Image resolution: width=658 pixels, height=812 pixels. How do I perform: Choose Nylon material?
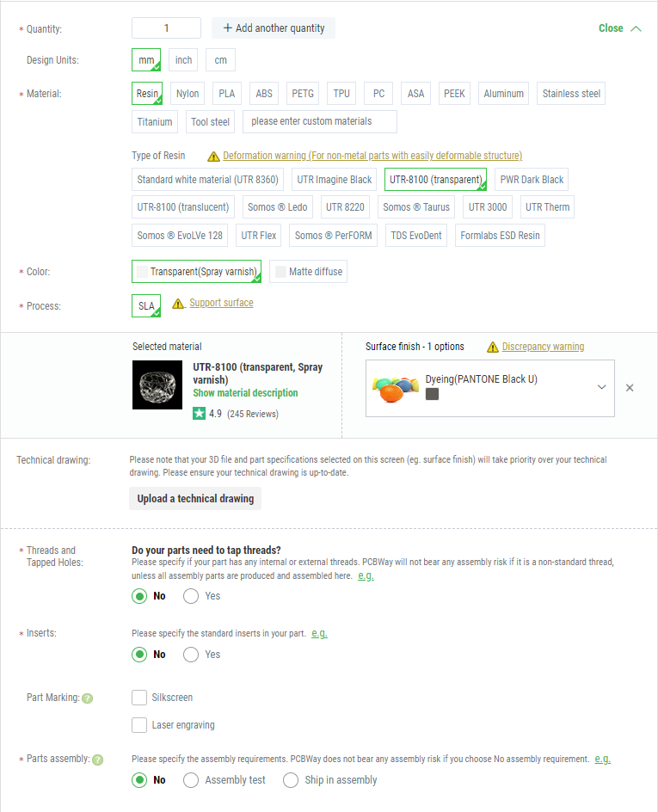pyautogui.click(x=188, y=94)
